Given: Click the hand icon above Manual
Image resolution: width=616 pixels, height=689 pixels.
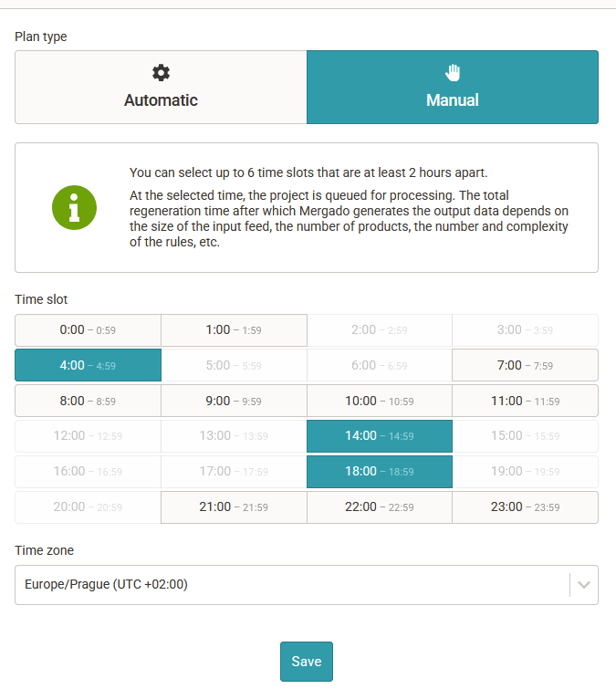Looking at the screenshot, I should pyautogui.click(x=453, y=73).
